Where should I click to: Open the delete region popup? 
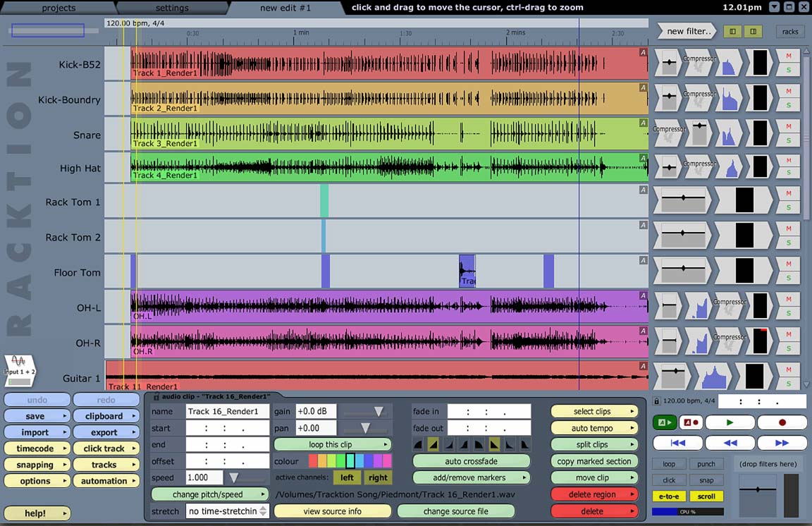pos(594,494)
